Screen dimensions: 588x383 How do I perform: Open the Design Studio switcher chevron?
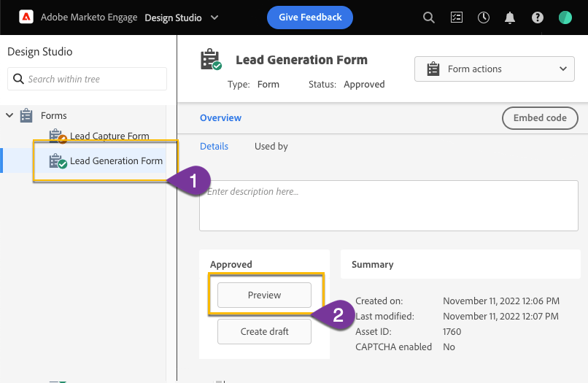point(214,18)
